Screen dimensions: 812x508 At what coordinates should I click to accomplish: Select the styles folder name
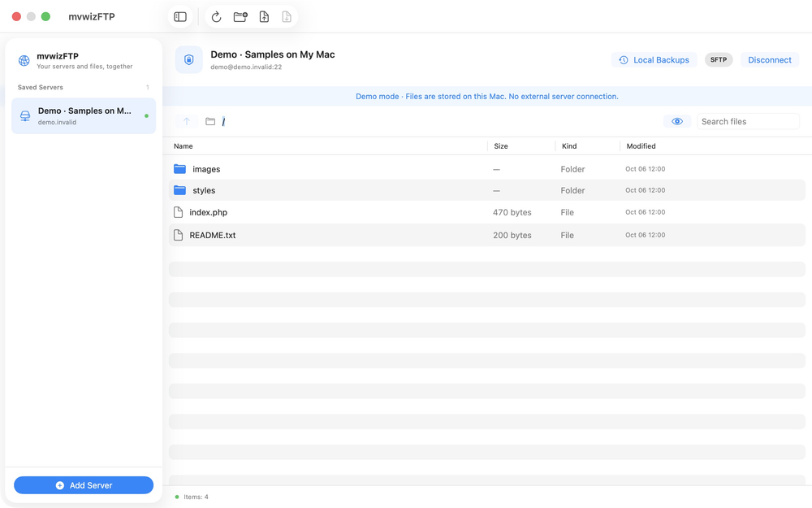[204, 190]
